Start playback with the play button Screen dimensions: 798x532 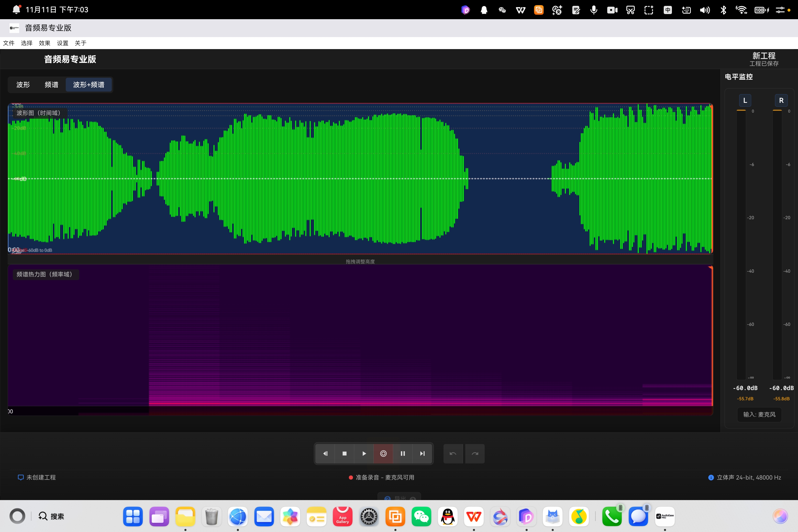364,453
